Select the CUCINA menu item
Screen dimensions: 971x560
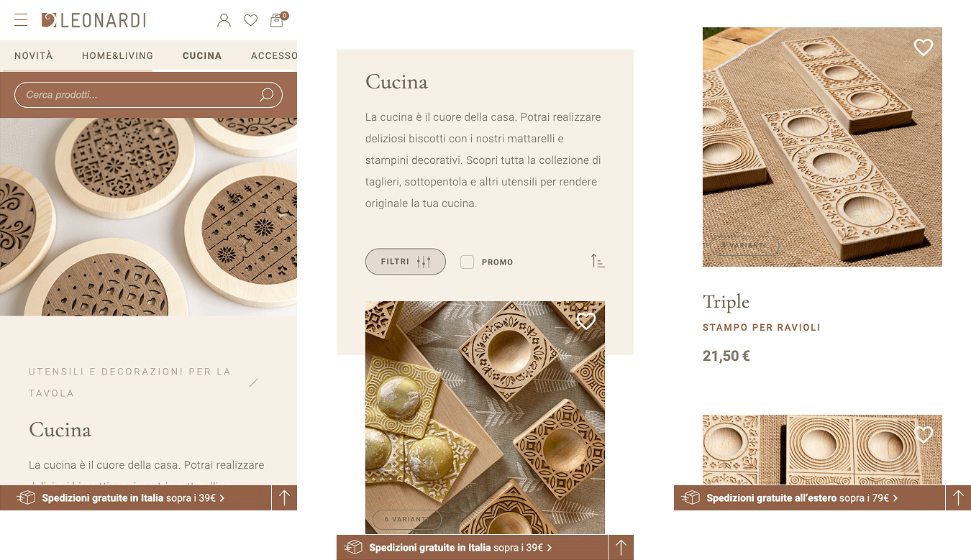202,55
